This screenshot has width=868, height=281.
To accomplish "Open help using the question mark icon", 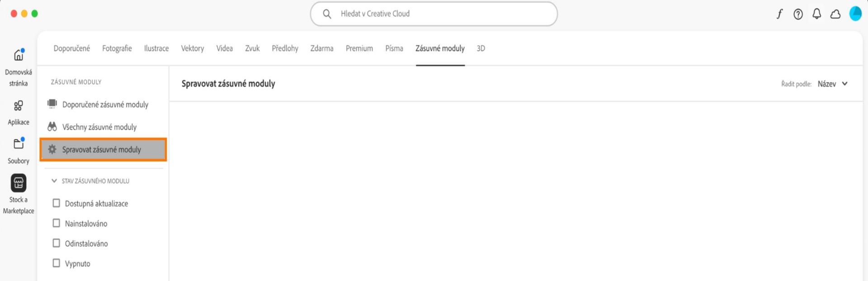I will [798, 14].
